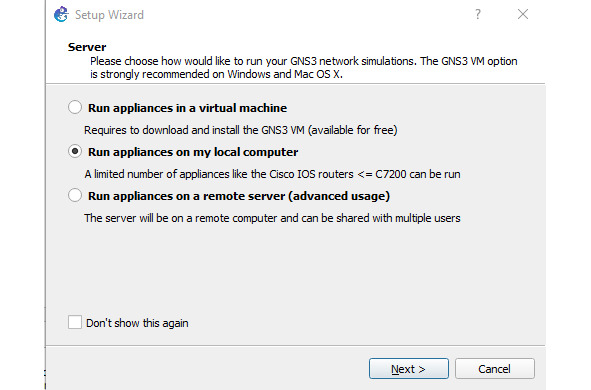The height and width of the screenshot is (390, 591).
Task: Click the Setup Wizard title text
Action: (x=109, y=15)
